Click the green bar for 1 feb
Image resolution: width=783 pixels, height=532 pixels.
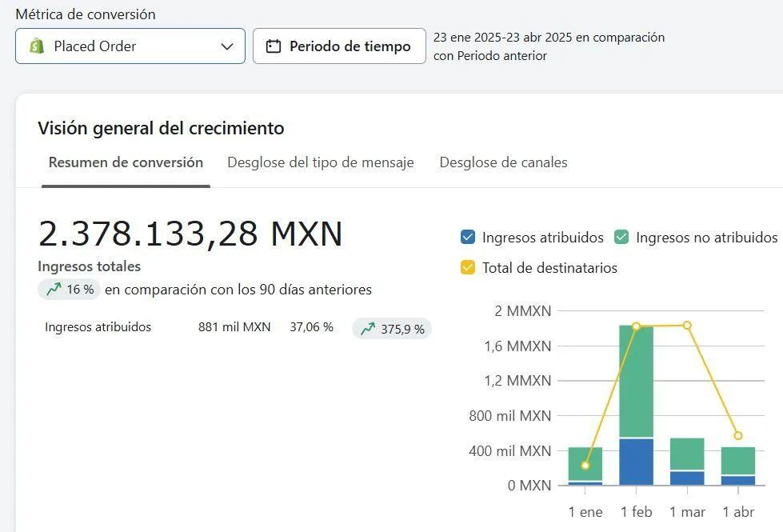(636, 381)
